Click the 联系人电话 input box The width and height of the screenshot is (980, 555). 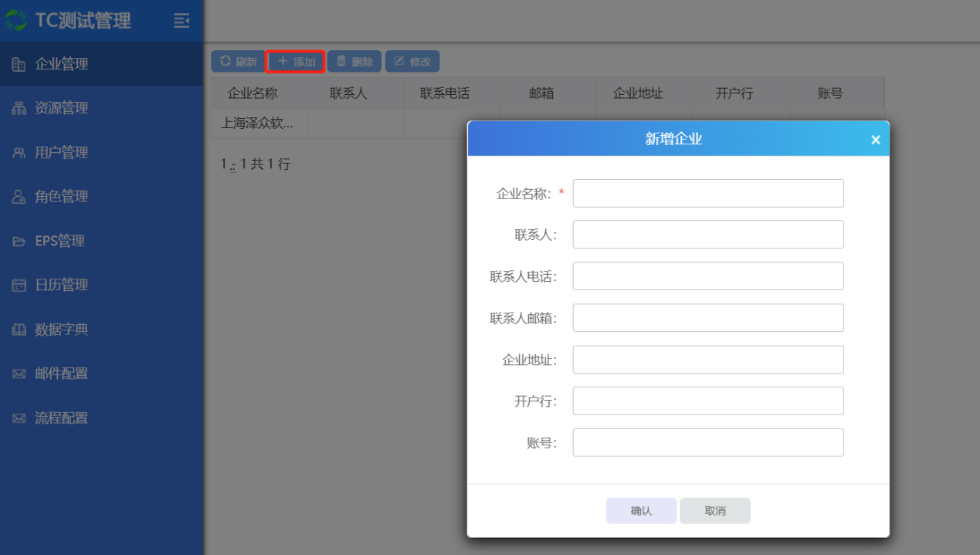click(x=707, y=276)
